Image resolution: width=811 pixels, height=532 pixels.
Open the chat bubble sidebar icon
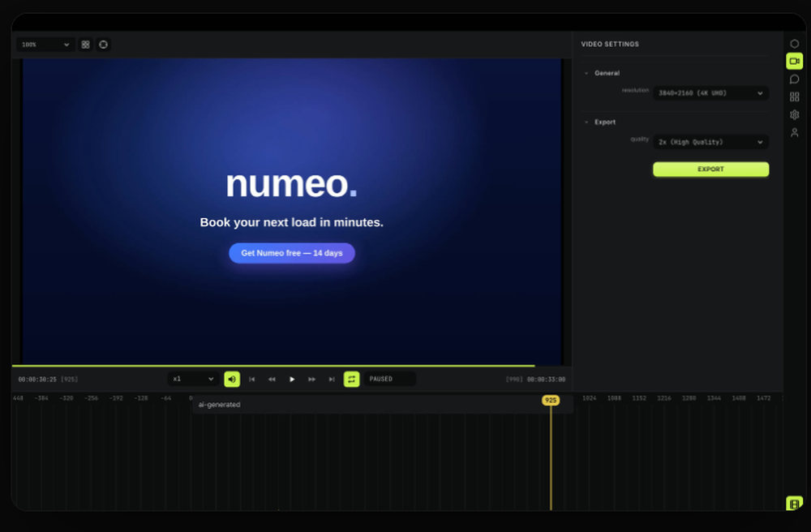[x=795, y=79]
